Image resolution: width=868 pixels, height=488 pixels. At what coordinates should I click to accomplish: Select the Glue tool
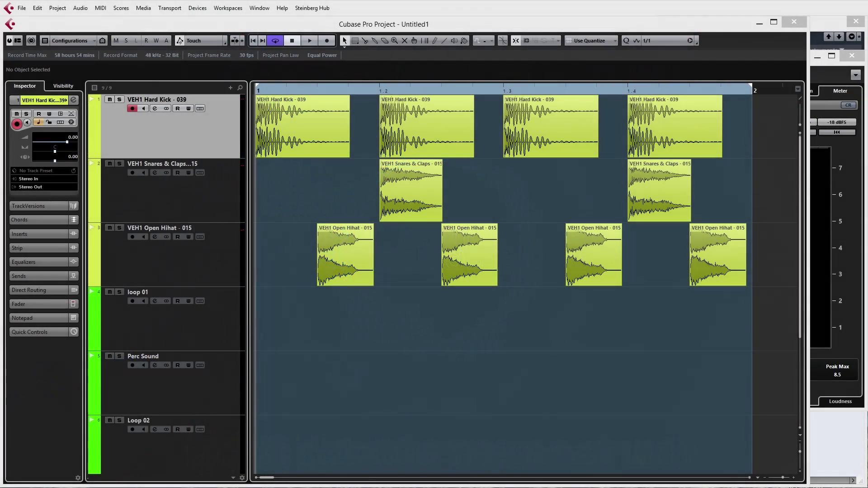(375, 41)
